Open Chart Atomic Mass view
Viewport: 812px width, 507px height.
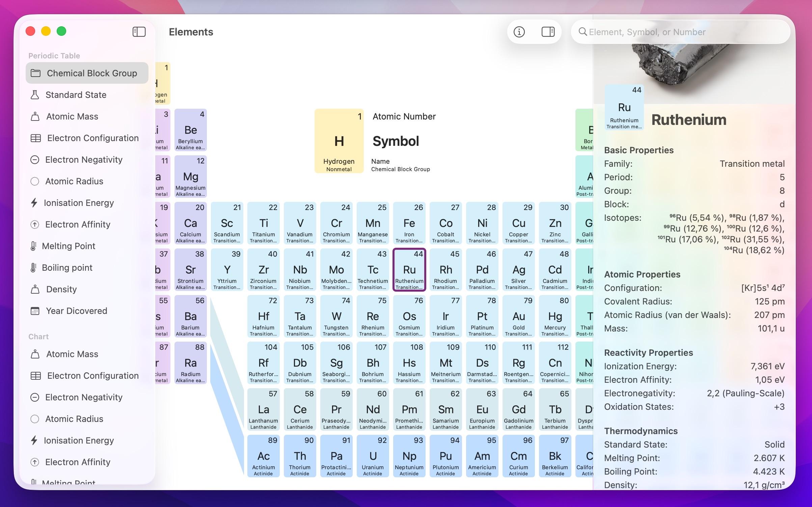(87, 354)
